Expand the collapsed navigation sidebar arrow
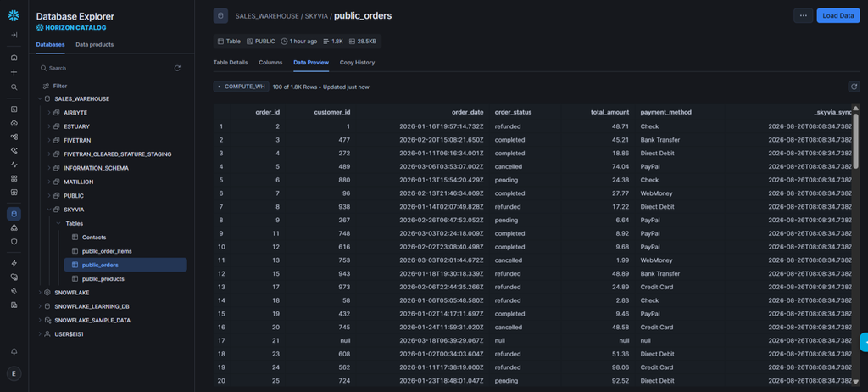The height and width of the screenshot is (392, 868). 14,35
